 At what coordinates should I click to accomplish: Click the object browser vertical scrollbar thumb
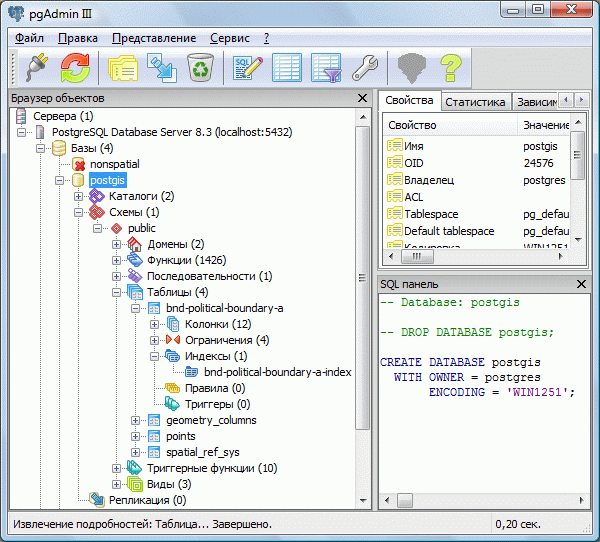tap(362, 278)
